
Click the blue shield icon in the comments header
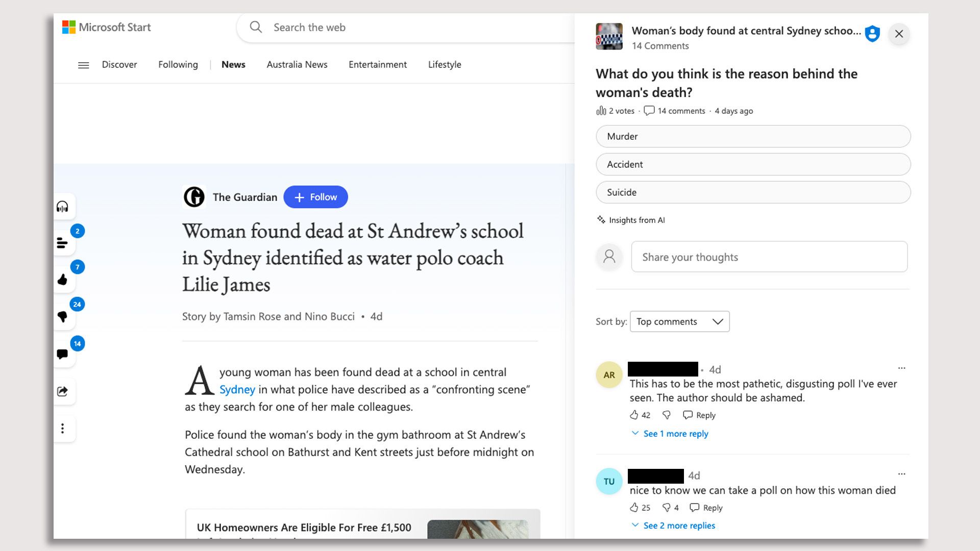(x=872, y=34)
